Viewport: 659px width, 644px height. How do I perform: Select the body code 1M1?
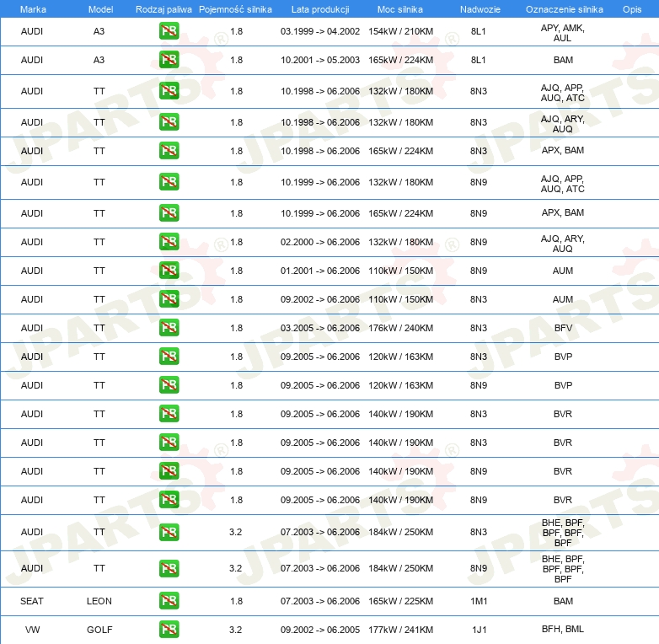pyautogui.click(x=479, y=601)
